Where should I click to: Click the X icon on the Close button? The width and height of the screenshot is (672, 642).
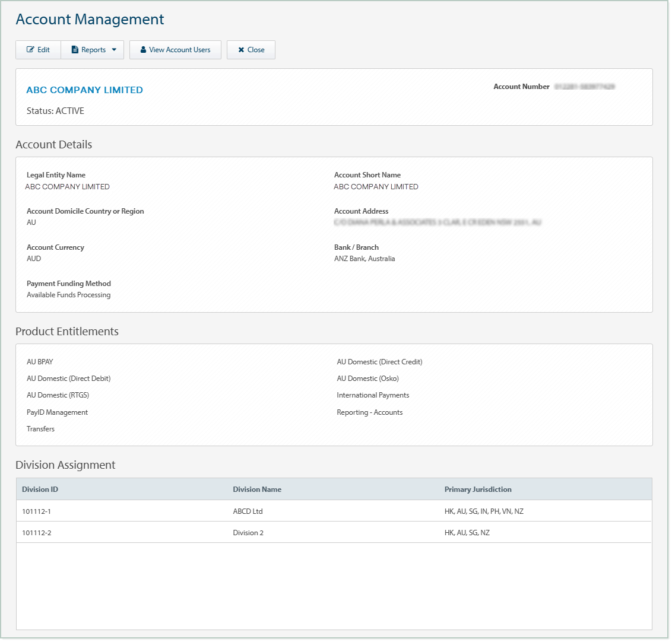(240, 50)
